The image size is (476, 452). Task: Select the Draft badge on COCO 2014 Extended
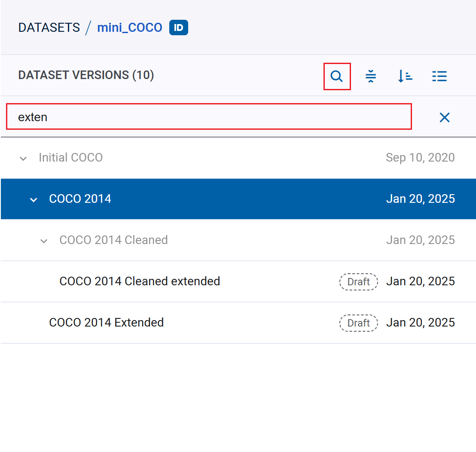pyautogui.click(x=359, y=323)
